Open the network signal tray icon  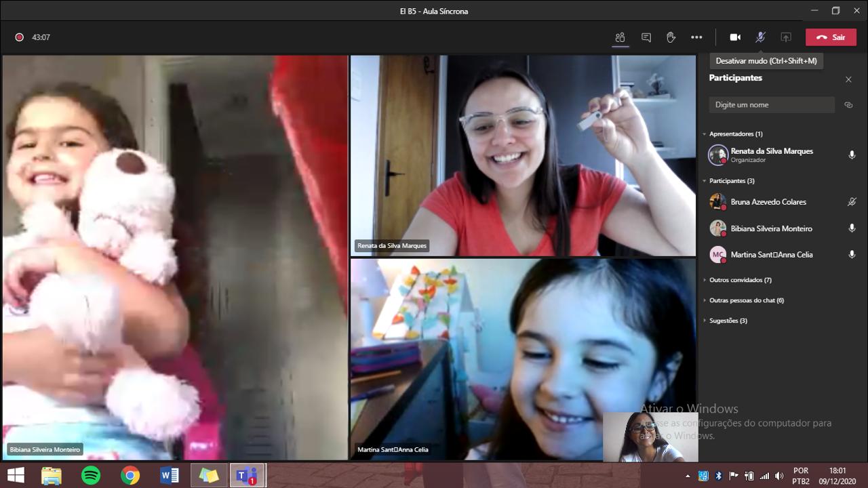tap(764, 476)
